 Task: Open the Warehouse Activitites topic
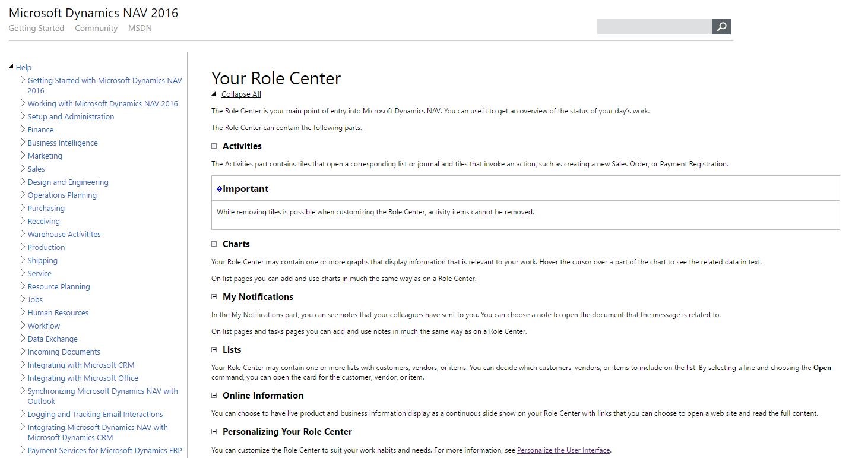click(64, 234)
